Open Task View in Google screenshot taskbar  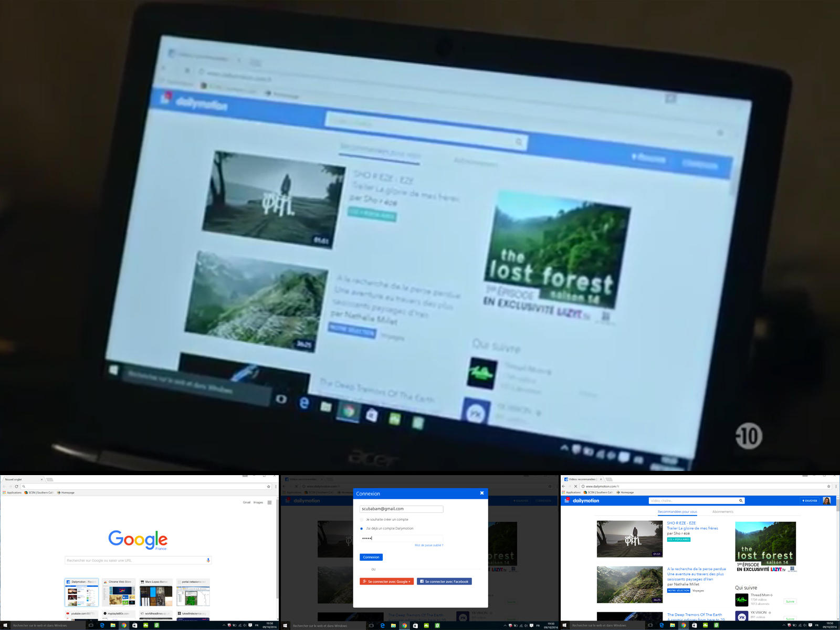pos(91,625)
